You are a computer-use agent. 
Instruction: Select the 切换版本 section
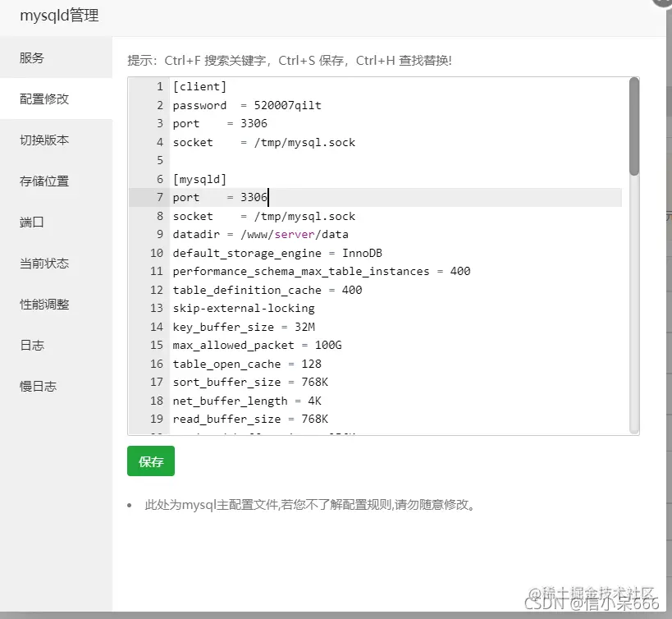pyautogui.click(x=44, y=140)
